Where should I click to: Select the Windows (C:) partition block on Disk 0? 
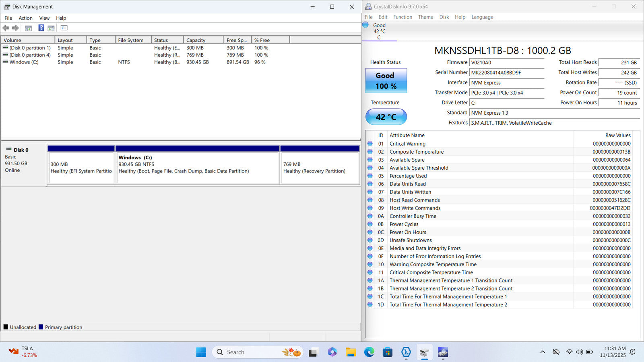click(197, 167)
